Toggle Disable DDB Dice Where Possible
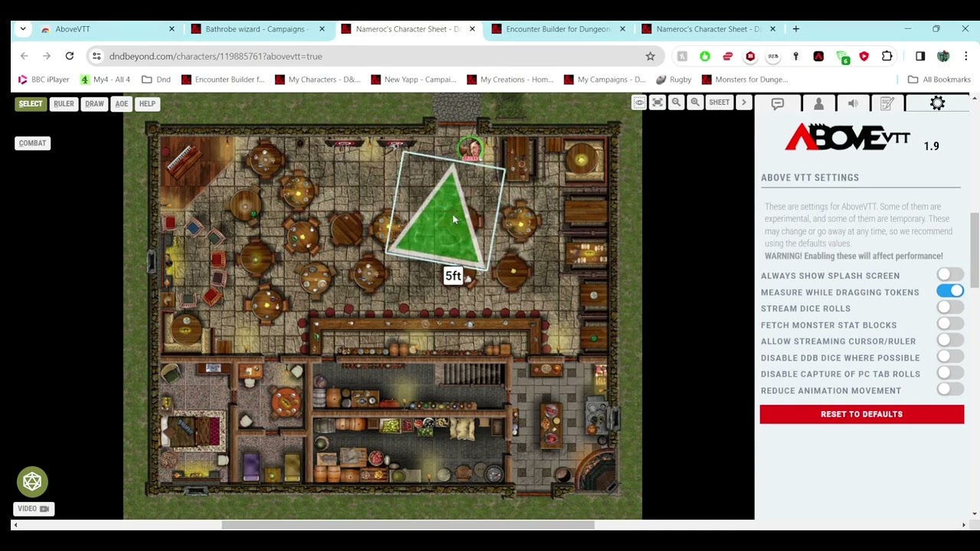The height and width of the screenshot is (551, 980). pyautogui.click(x=949, y=357)
